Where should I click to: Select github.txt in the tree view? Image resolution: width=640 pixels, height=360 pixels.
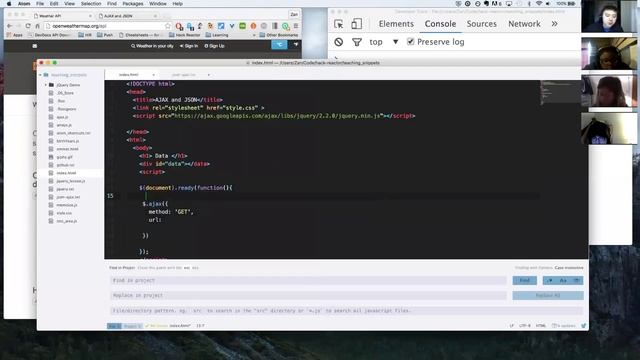(65, 165)
